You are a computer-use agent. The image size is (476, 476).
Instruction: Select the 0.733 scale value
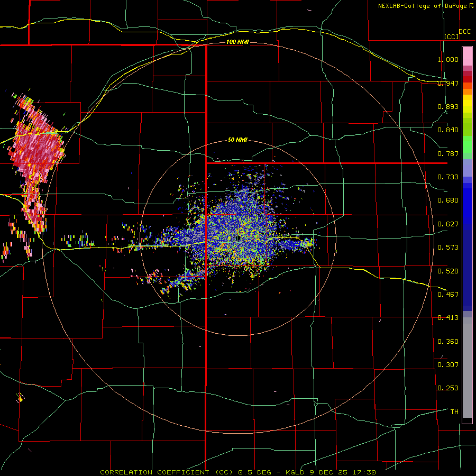pyautogui.click(x=448, y=177)
